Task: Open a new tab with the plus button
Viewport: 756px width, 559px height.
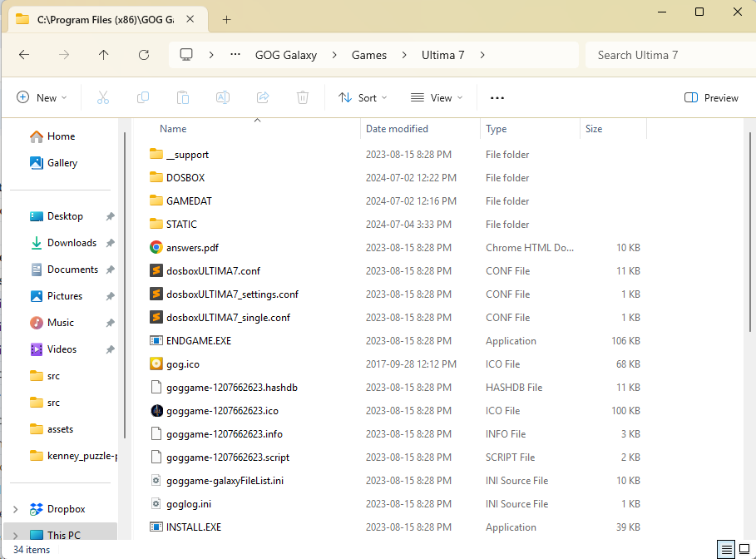Action: (x=226, y=19)
